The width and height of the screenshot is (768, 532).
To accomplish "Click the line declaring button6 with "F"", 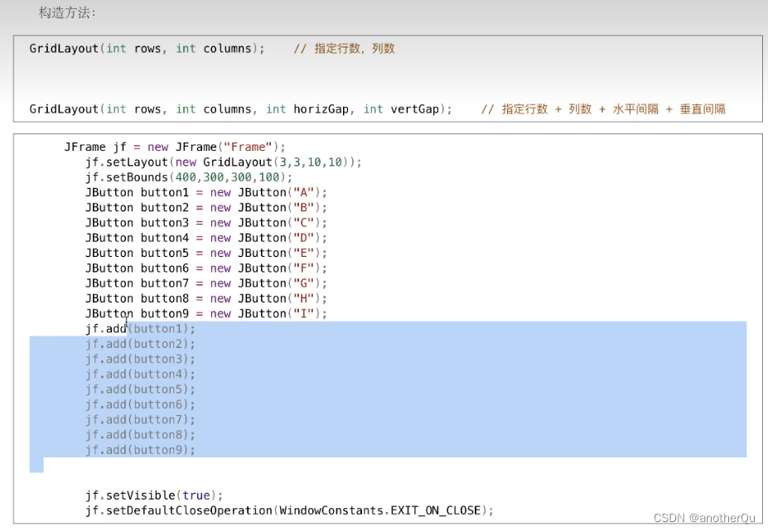I will tap(206, 268).
